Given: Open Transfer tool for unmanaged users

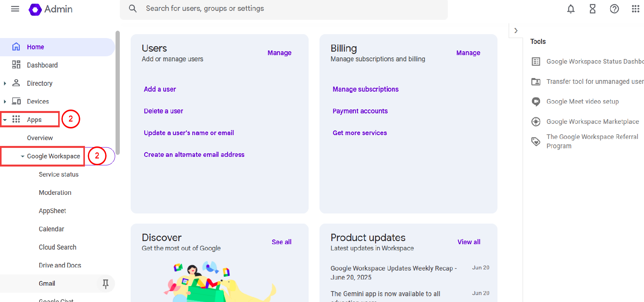Looking at the screenshot, I should [x=595, y=82].
